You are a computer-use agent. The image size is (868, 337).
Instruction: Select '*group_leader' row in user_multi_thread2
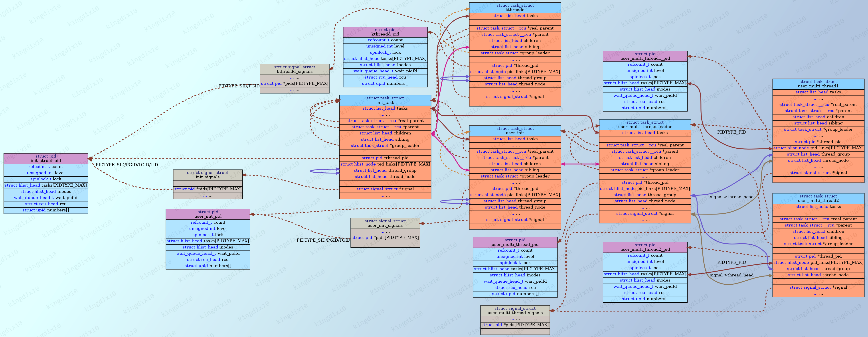tap(818, 244)
